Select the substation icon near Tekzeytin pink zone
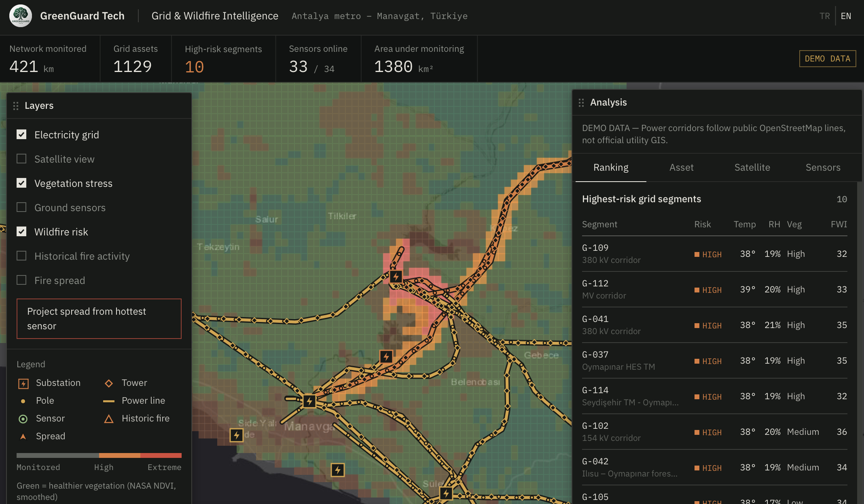Image resolution: width=864 pixels, height=504 pixels. 396,277
